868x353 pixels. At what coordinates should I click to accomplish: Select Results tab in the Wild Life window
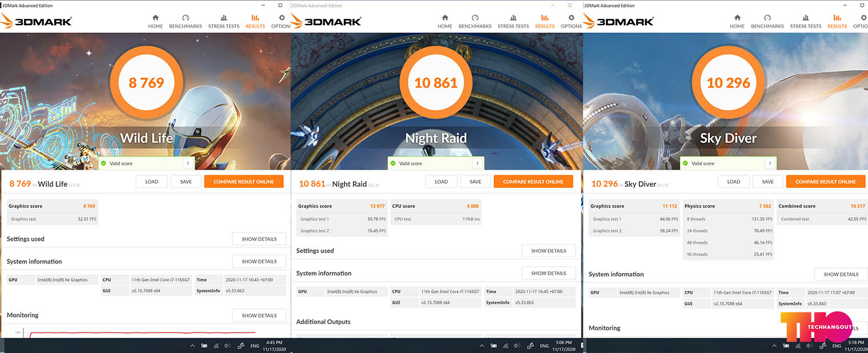(x=255, y=22)
